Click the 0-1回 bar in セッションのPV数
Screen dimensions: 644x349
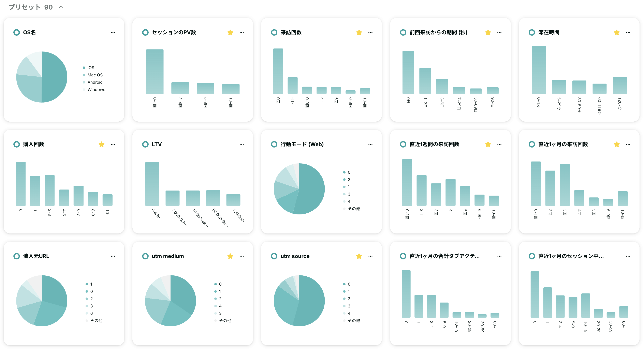coord(155,72)
